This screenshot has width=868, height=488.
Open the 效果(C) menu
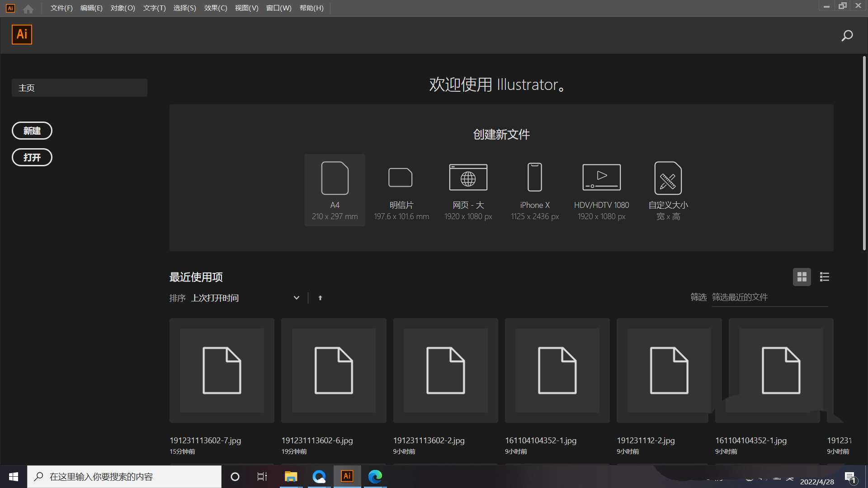[216, 8]
